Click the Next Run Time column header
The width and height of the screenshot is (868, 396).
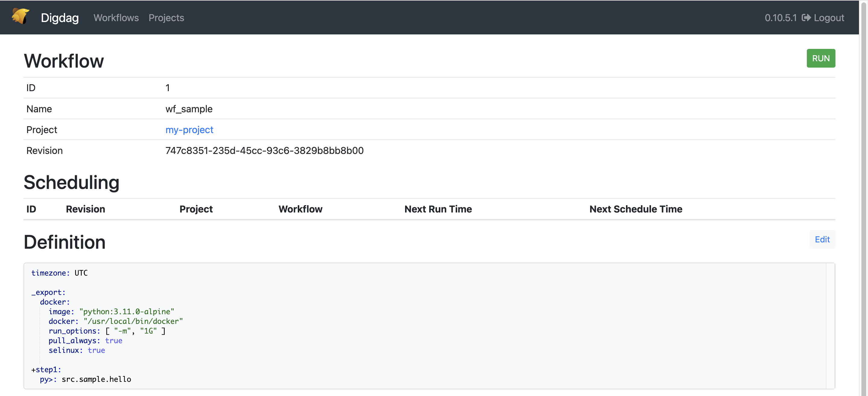438,209
